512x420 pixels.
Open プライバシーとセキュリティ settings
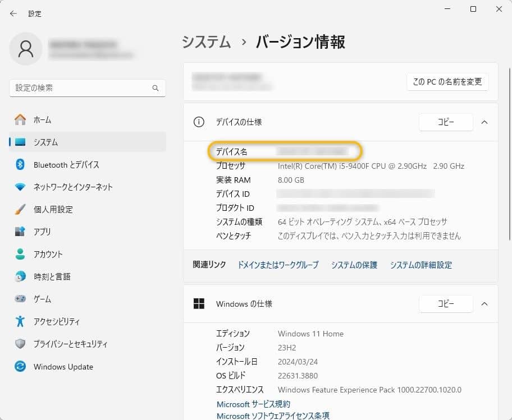point(88,344)
